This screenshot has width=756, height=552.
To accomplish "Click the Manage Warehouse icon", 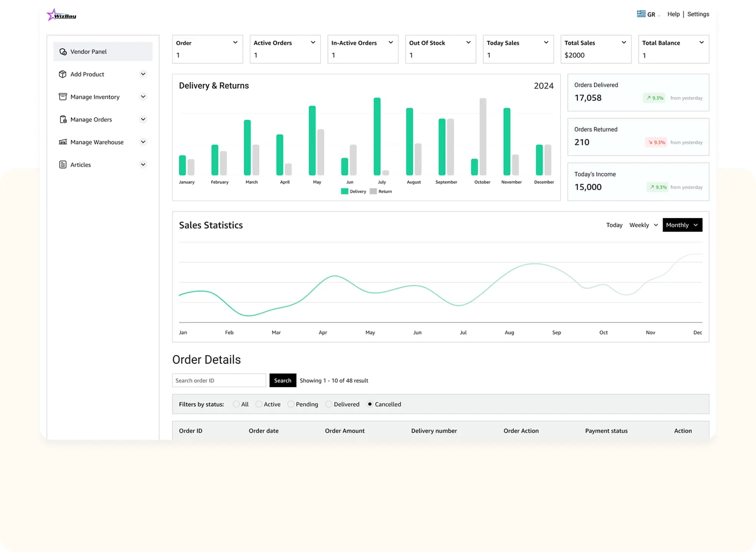I will pos(63,142).
